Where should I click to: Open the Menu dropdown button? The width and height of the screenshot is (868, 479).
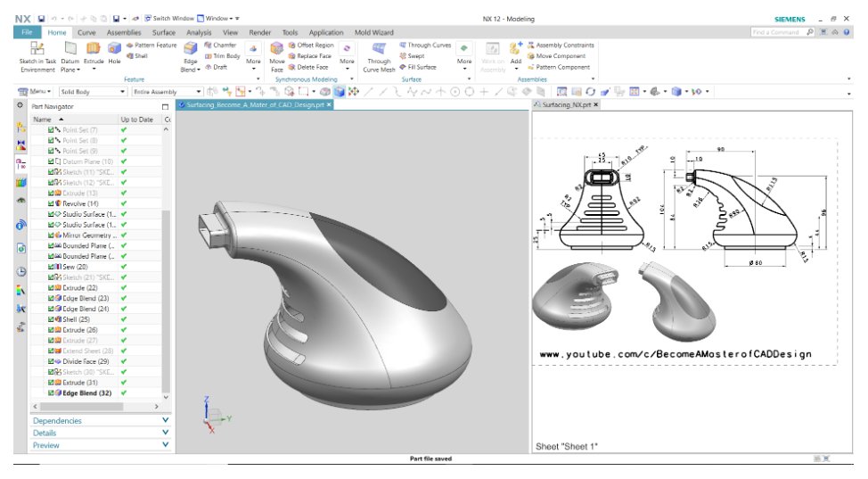click(x=35, y=92)
